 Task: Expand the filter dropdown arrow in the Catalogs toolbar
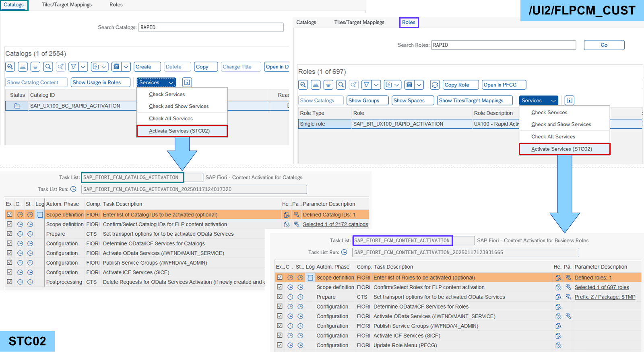click(83, 67)
